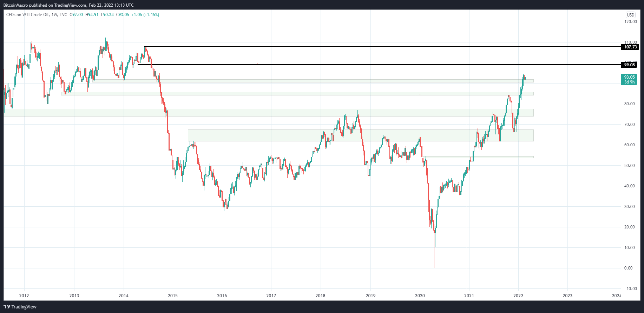Select the large green zone between 60 and 70
Viewport: 644px width, 313px height.
tap(361, 135)
